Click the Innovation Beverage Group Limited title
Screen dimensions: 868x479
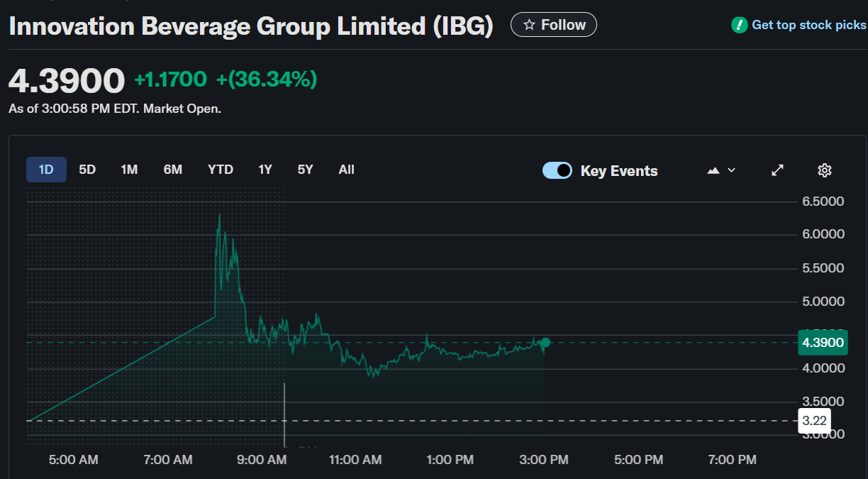point(250,26)
